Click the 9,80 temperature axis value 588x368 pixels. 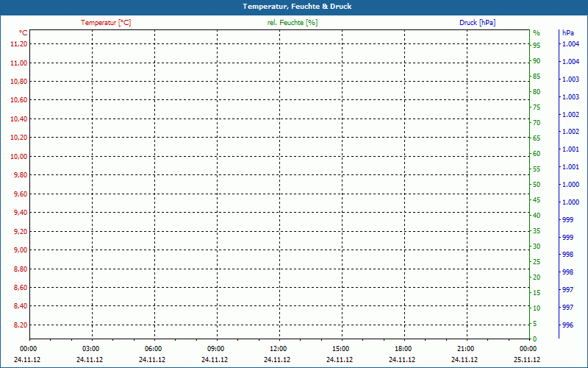pos(21,175)
